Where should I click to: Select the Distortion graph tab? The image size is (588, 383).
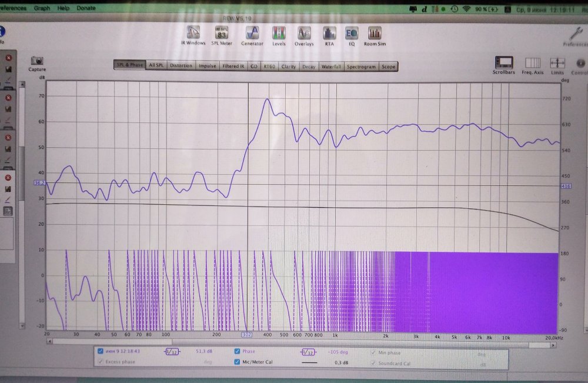click(x=181, y=66)
